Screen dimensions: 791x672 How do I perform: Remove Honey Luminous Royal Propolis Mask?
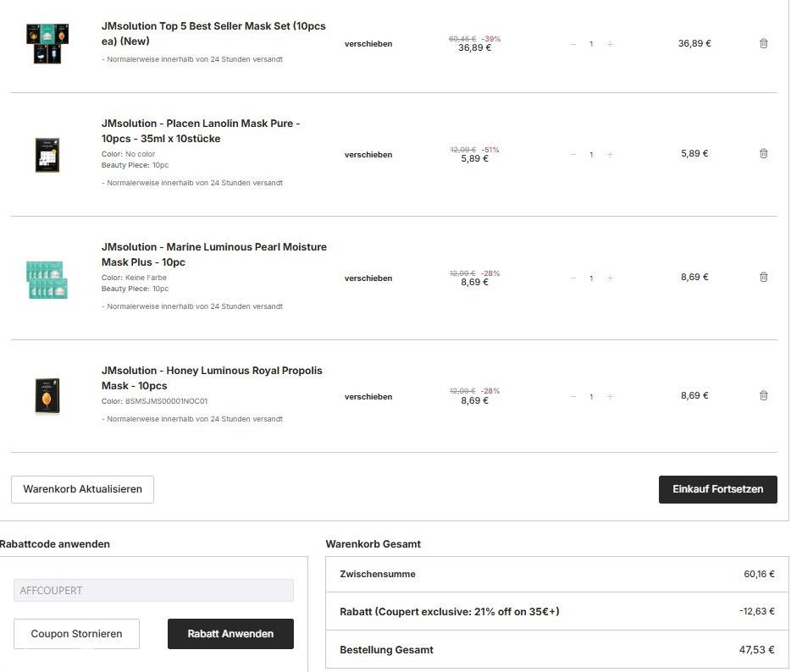coord(763,395)
